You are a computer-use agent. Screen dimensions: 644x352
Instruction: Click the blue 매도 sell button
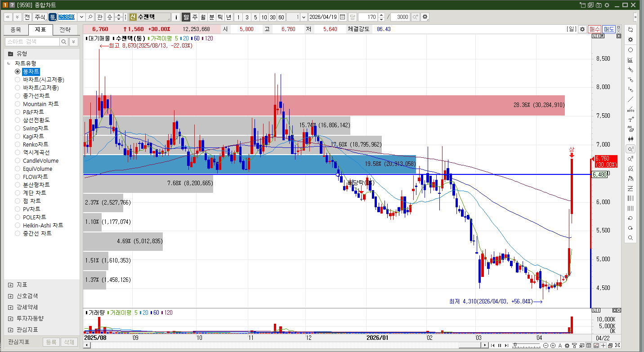[609, 29]
